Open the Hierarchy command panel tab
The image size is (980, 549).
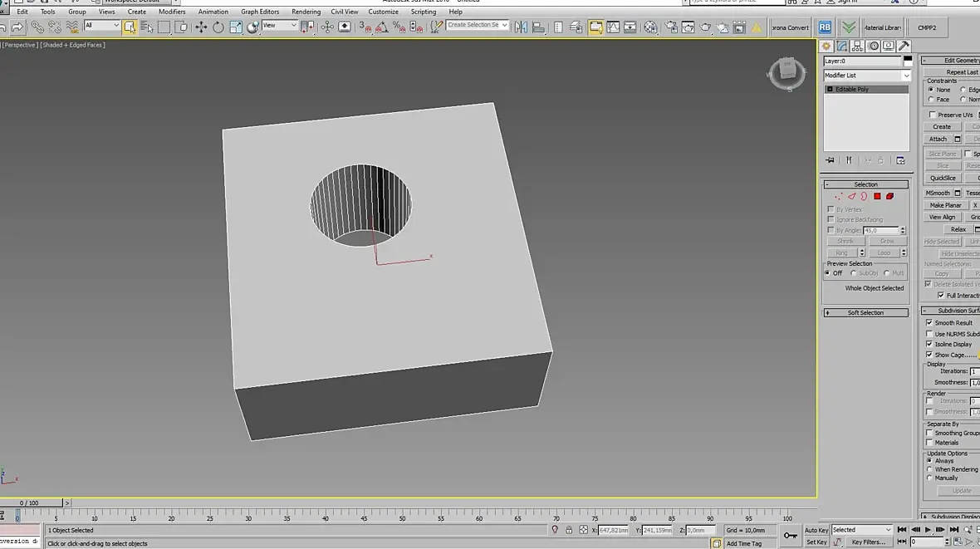point(857,47)
